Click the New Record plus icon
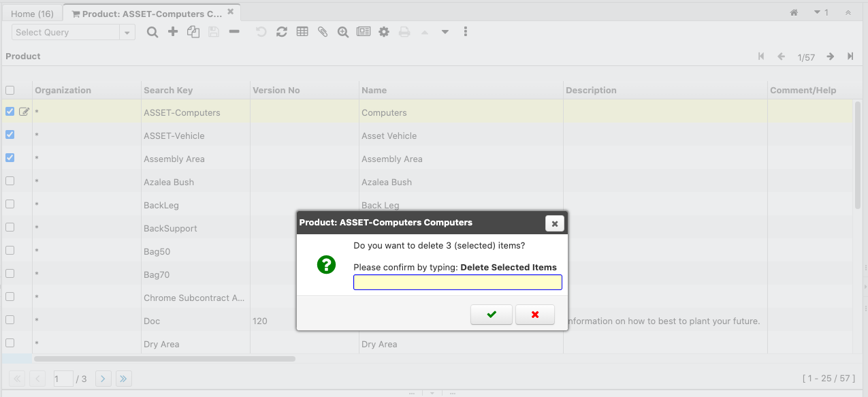The height and width of the screenshot is (397, 868). (173, 32)
